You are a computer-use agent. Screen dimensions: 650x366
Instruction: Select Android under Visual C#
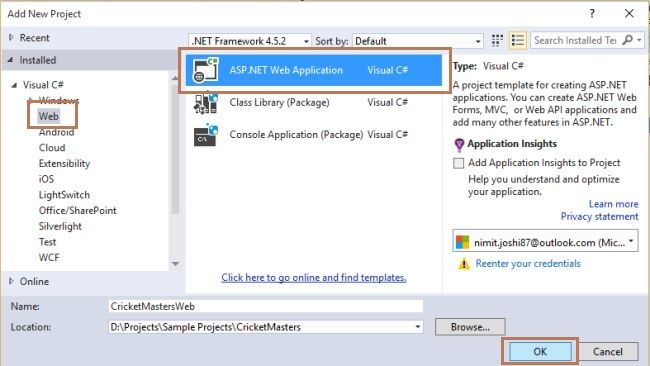pos(56,132)
